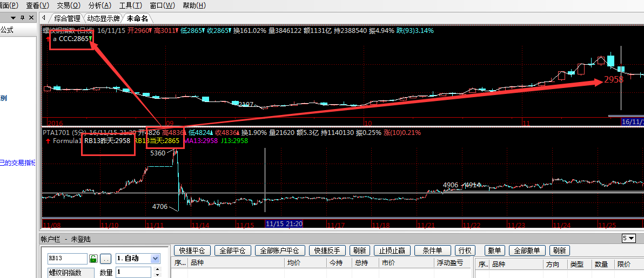This screenshot has width=644, height=278.
Task: Click the tab scroll-left arrow
Action: (44, 18)
